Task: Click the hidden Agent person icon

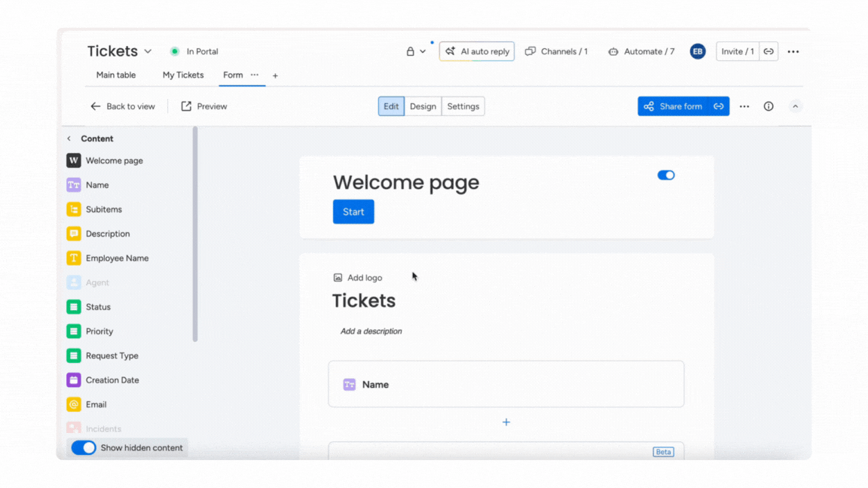Action: pyautogui.click(x=74, y=282)
